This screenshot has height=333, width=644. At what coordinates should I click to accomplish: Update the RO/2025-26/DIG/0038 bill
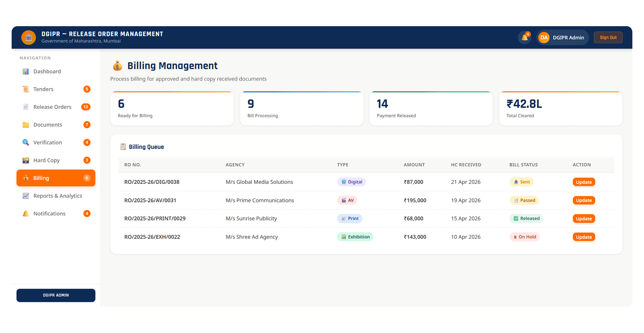point(584,182)
